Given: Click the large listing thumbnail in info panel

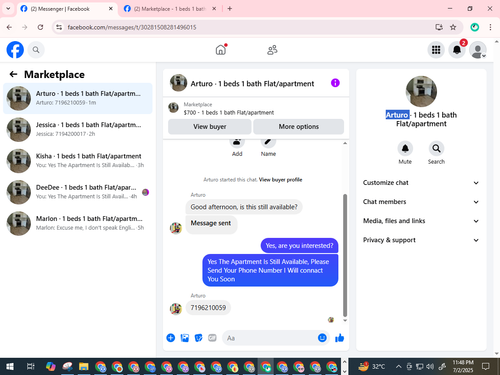Looking at the screenshot, I should click(421, 91).
